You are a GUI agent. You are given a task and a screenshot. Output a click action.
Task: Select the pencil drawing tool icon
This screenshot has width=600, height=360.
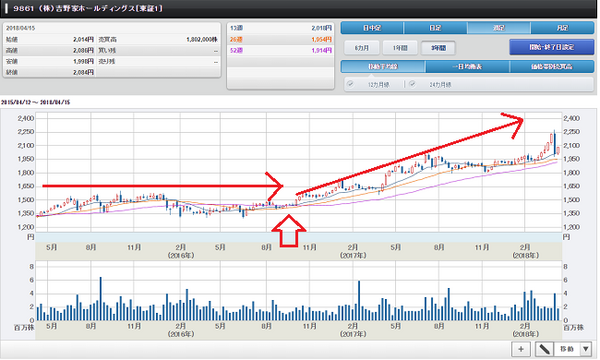point(544,349)
